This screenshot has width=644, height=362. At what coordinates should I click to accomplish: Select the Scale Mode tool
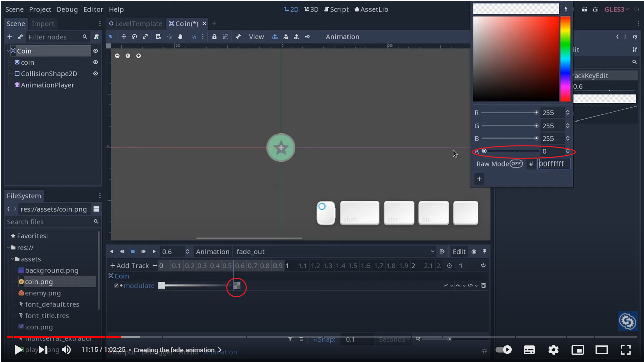(x=145, y=37)
